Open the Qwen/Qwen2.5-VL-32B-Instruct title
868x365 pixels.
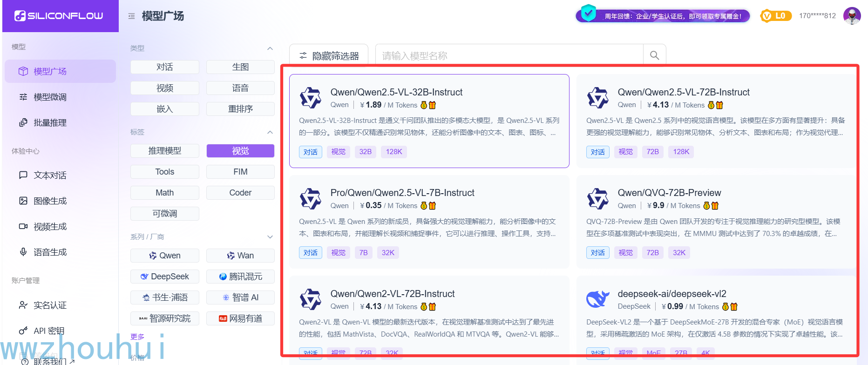click(x=396, y=92)
